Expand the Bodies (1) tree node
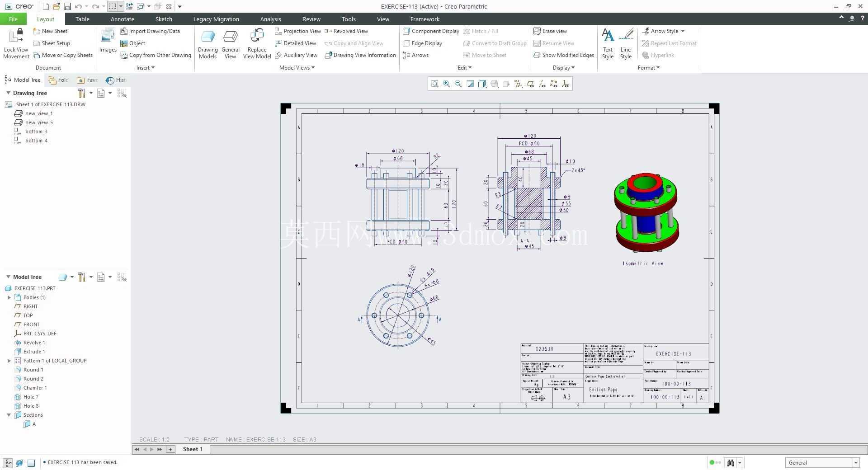This screenshot has width=868, height=470. [9, 297]
